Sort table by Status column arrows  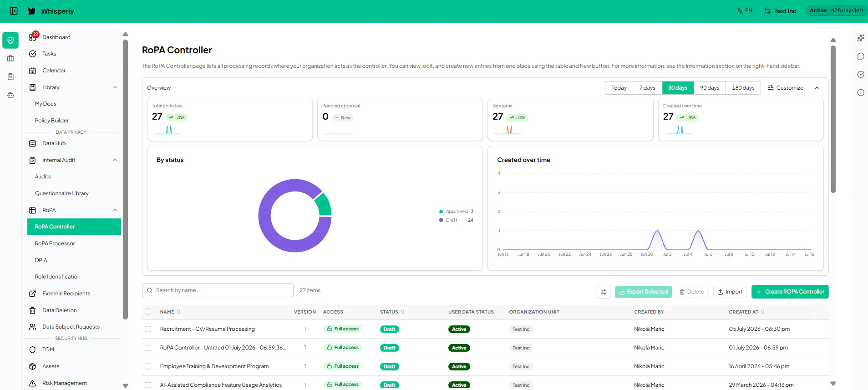(402, 312)
